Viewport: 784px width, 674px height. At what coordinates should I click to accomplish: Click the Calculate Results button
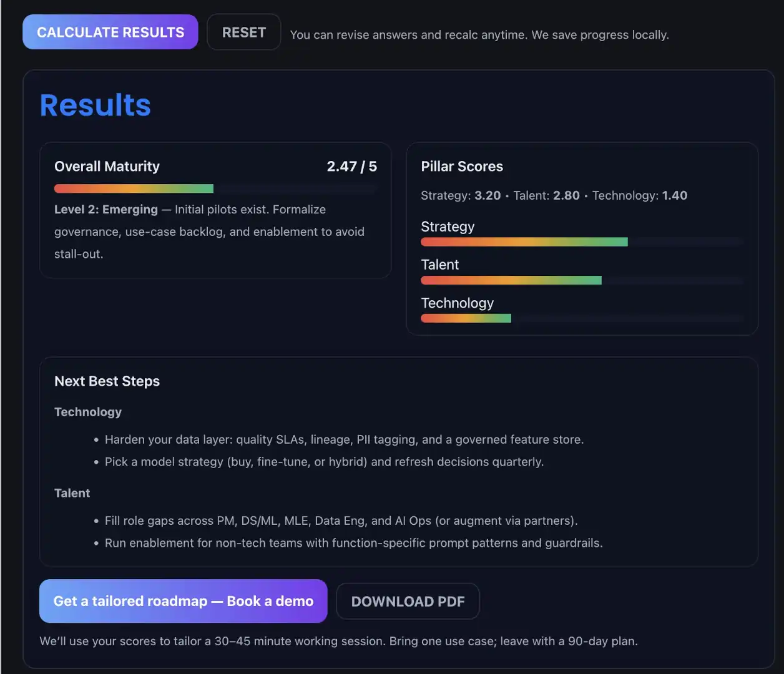(x=110, y=32)
